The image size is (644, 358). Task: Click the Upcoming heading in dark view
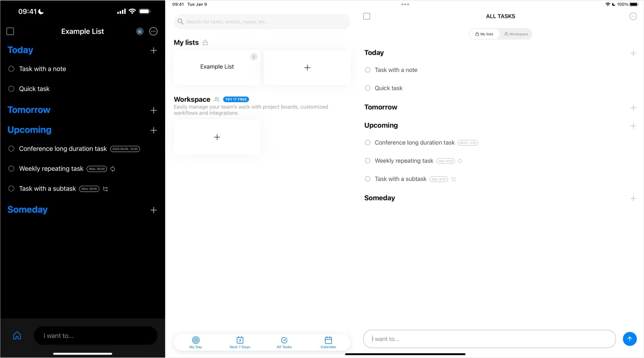pos(29,130)
